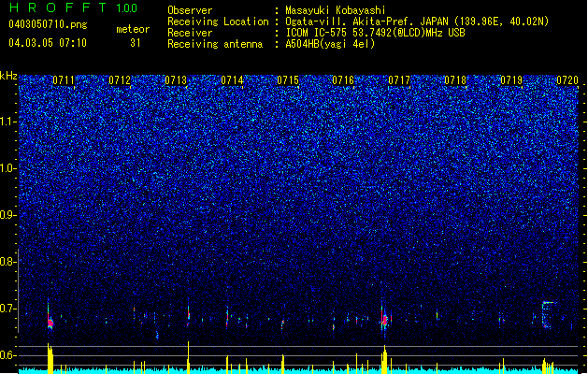
Task: Click the 0.7 kHz axis label
Action: click(8, 309)
